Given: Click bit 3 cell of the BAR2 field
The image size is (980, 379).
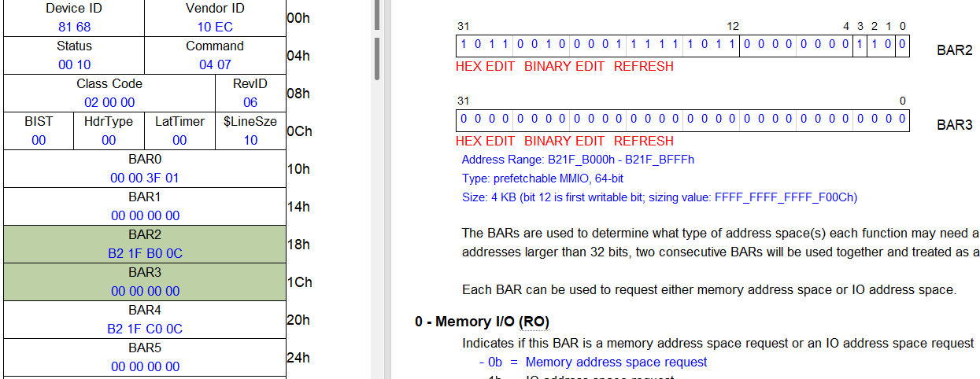Looking at the screenshot, I should [x=860, y=45].
